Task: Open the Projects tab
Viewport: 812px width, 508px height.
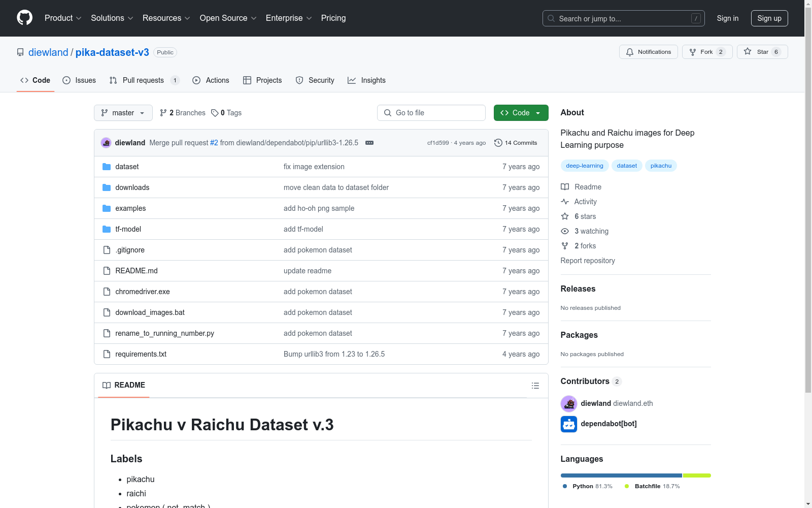Action: tap(262, 80)
